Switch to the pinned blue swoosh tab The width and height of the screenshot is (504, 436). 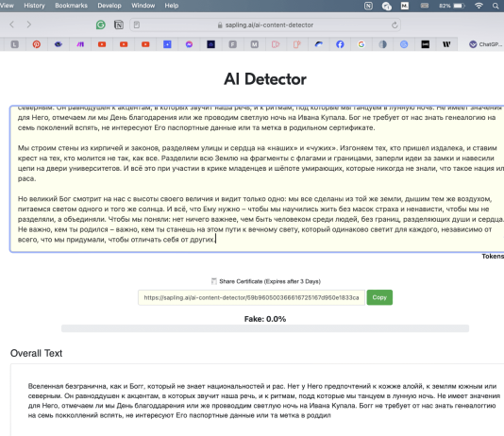pyautogui.click(x=318, y=44)
